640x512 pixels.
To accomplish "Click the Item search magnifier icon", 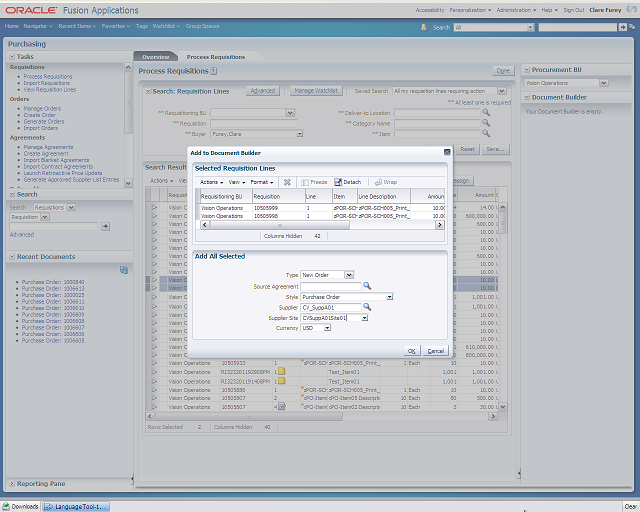I will 486,133.
